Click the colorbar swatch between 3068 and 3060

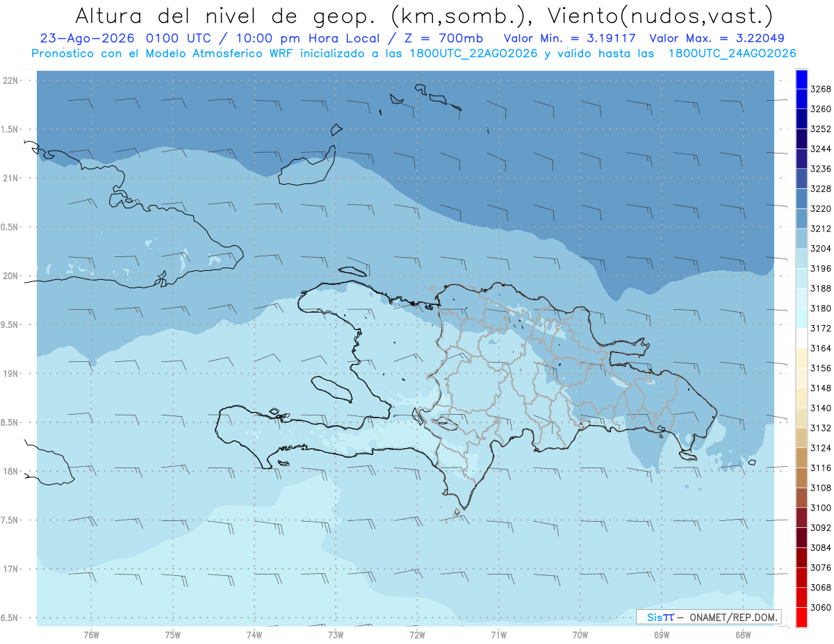click(801, 597)
